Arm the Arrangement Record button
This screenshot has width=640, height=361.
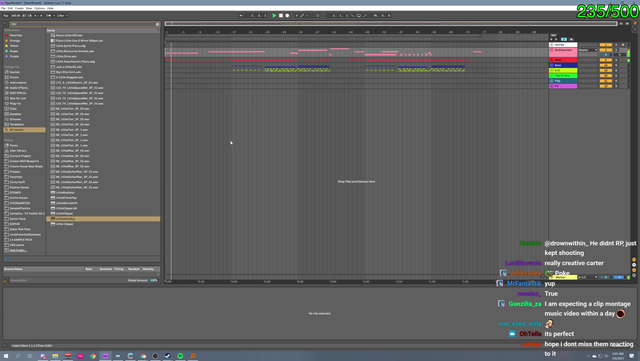(x=287, y=16)
